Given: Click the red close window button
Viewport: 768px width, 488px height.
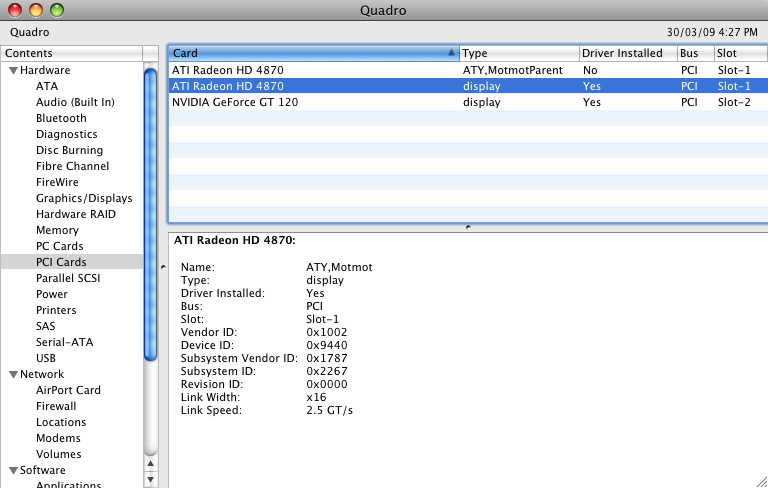Looking at the screenshot, I should point(15,10).
